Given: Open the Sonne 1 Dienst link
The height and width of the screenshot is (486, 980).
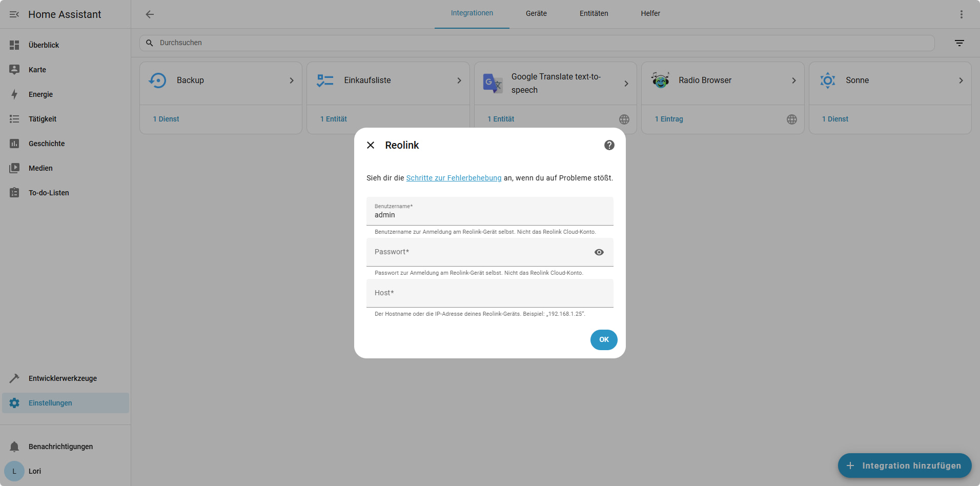Looking at the screenshot, I should [x=835, y=119].
